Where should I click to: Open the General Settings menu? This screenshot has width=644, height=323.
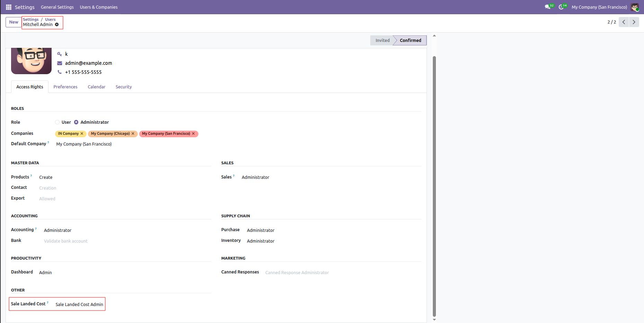point(57,7)
